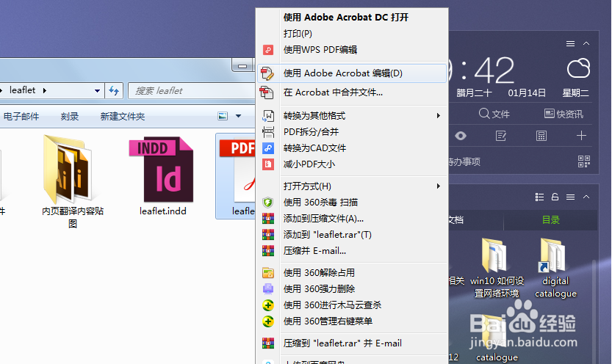Click the 搜索 leaflet search box
Viewport: 612px width, 364px height.
click(x=191, y=91)
